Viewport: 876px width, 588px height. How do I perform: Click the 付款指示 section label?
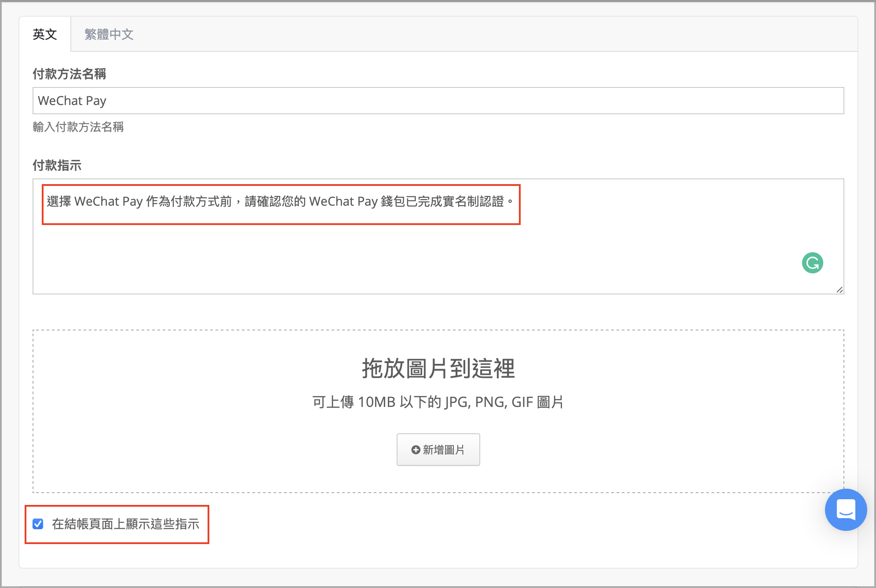point(57,165)
